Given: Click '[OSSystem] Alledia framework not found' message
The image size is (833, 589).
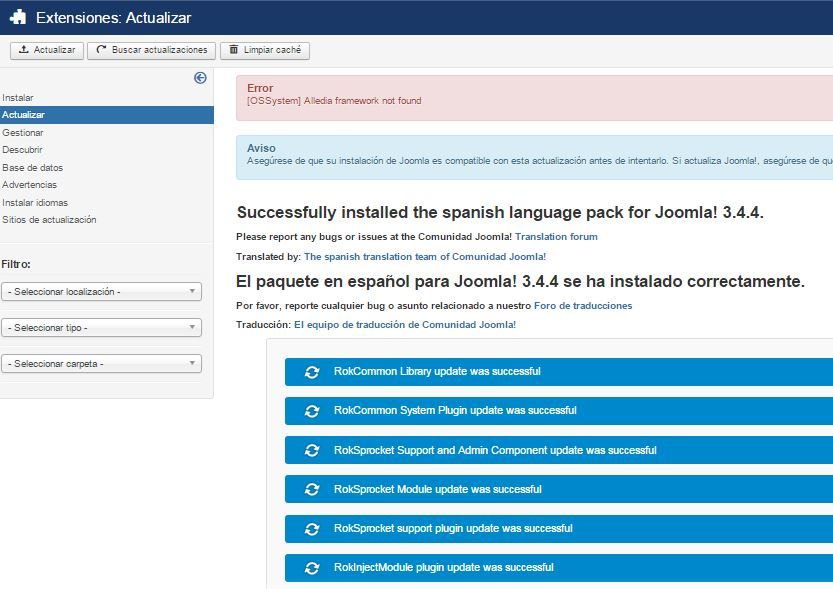Looking at the screenshot, I should (334, 101).
